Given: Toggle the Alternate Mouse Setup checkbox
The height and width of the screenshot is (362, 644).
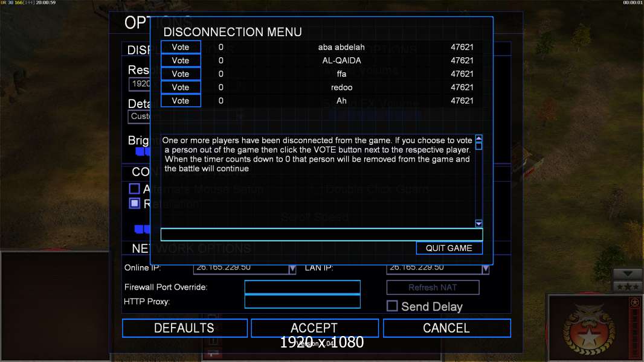Looking at the screenshot, I should tap(134, 189).
